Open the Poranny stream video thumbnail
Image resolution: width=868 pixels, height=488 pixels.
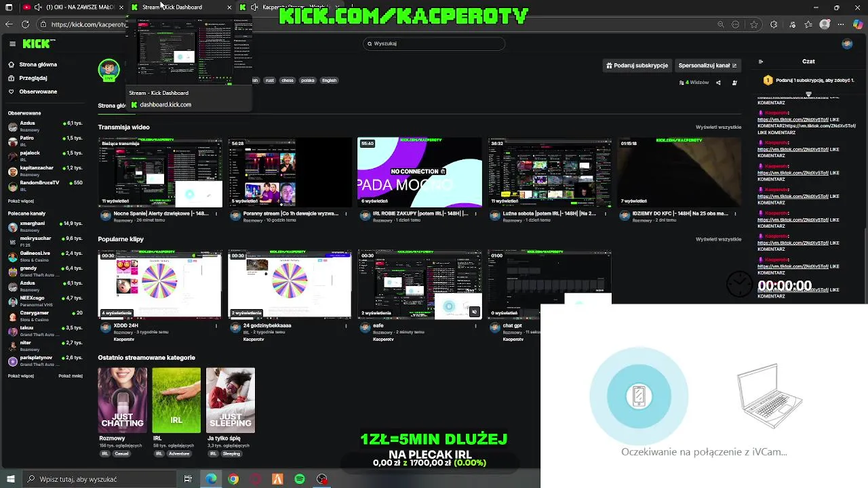pos(290,172)
